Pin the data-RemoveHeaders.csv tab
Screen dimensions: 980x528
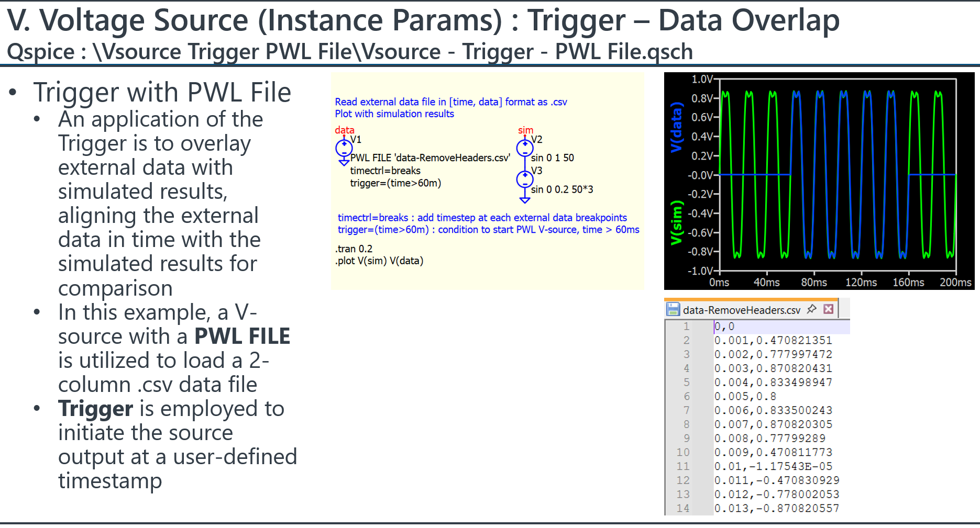811,309
